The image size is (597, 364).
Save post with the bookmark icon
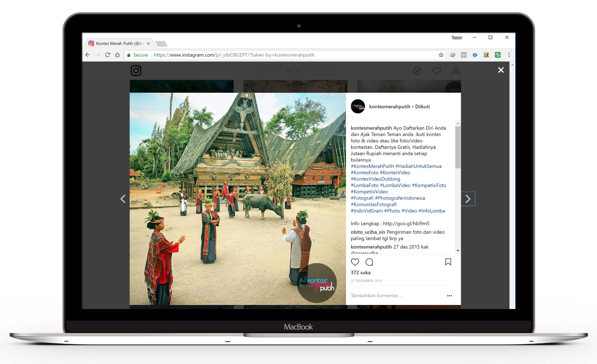(448, 262)
